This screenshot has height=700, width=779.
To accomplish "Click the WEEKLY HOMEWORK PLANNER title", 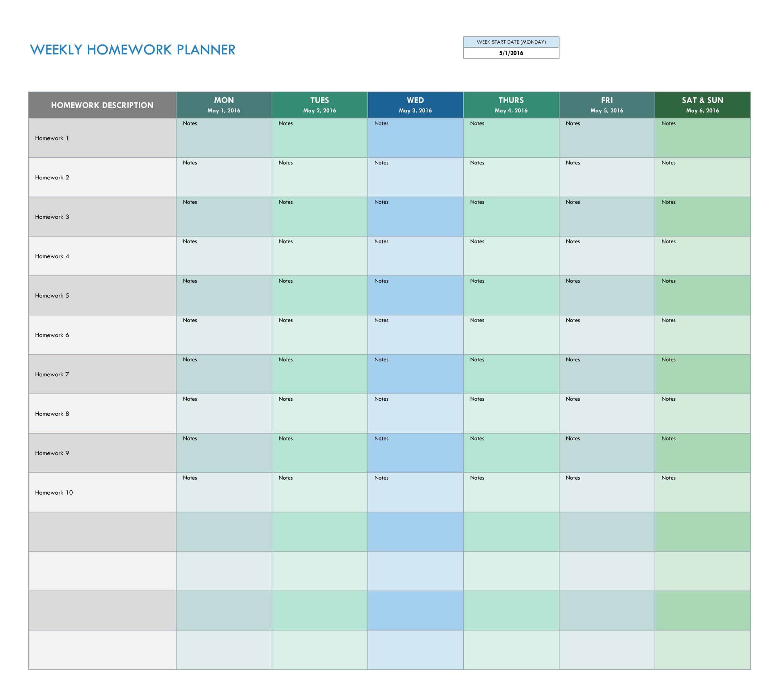I will tap(133, 50).
